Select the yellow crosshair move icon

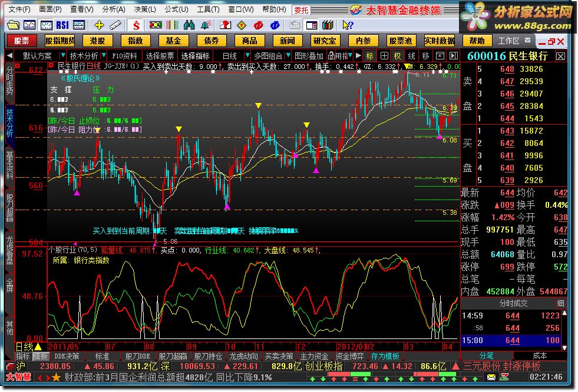tap(99, 25)
